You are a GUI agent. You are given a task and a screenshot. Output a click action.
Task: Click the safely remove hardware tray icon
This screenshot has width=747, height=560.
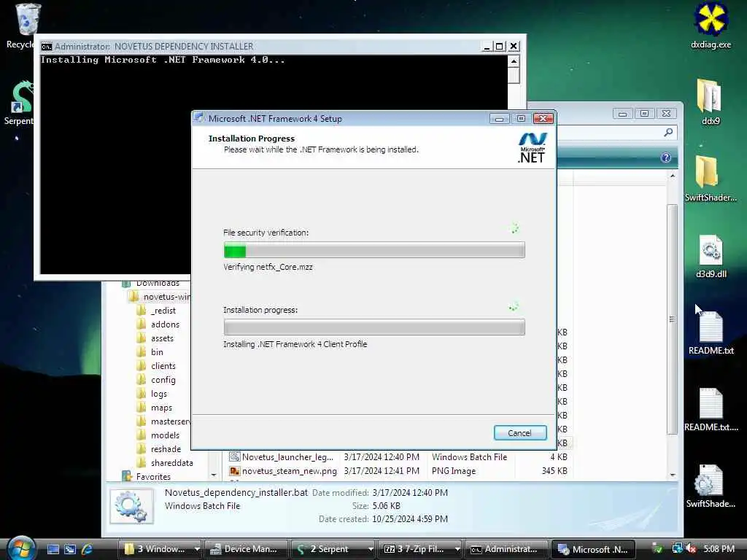(658, 549)
